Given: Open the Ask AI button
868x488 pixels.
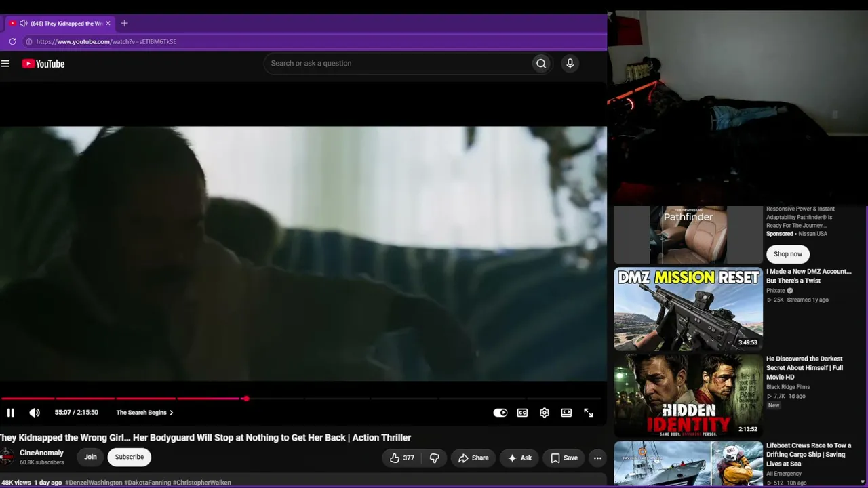Looking at the screenshot, I should pyautogui.click(x=519, y=458).
